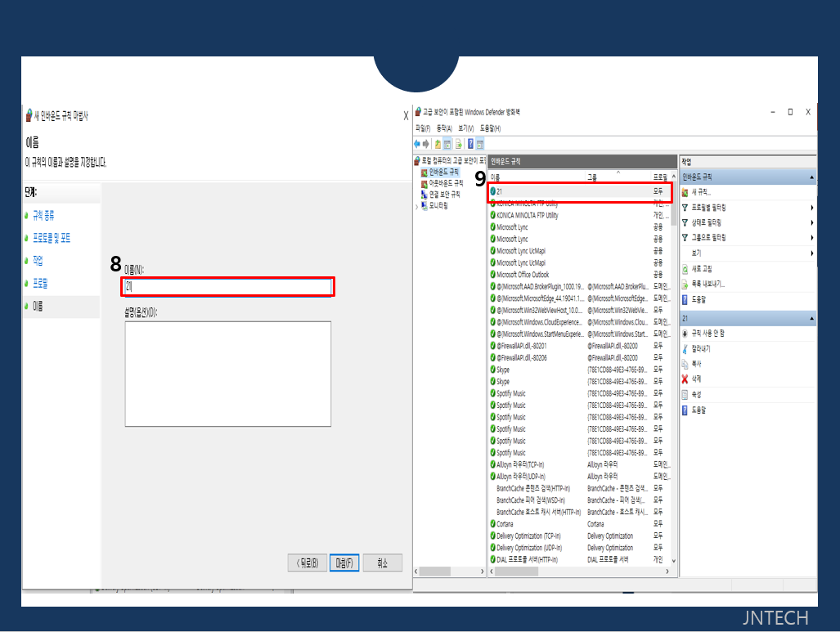Open the 도움말(H) menu
840x632 pixels.
(x=490, y=128)
